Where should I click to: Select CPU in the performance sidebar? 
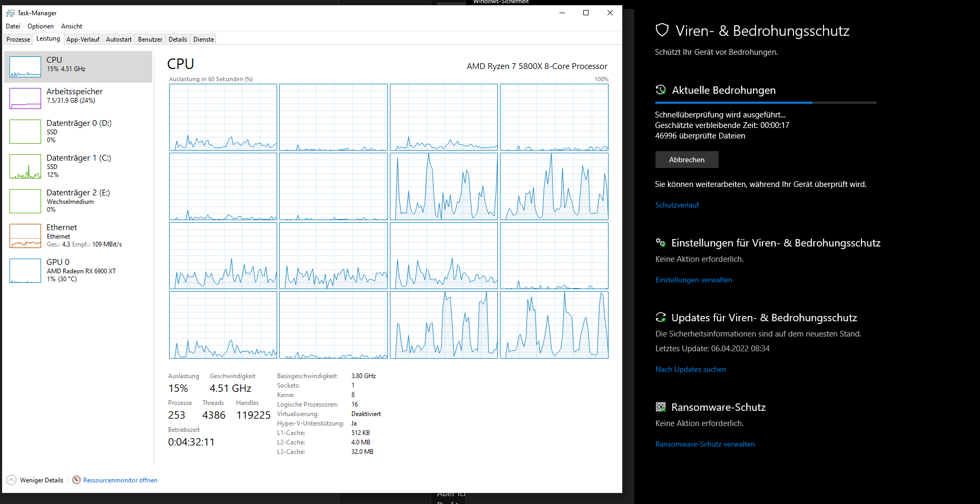click(79, 67)
